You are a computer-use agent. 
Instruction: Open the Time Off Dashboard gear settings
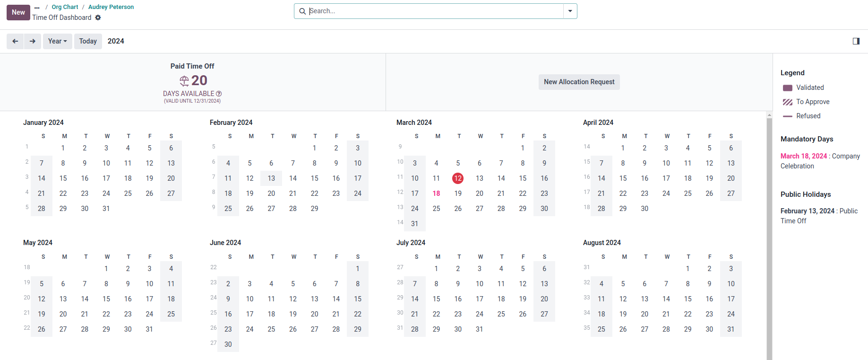tap(98, 18)
